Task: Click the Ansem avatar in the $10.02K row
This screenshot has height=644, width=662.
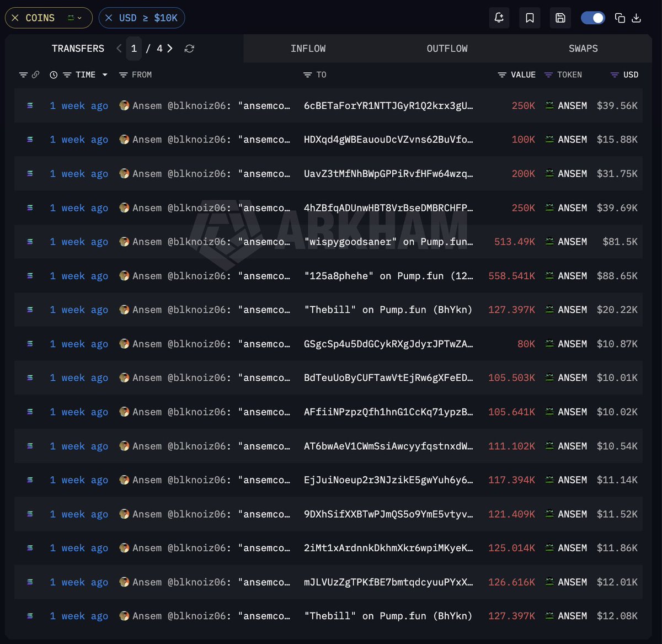Action: (x=124, y=412)
